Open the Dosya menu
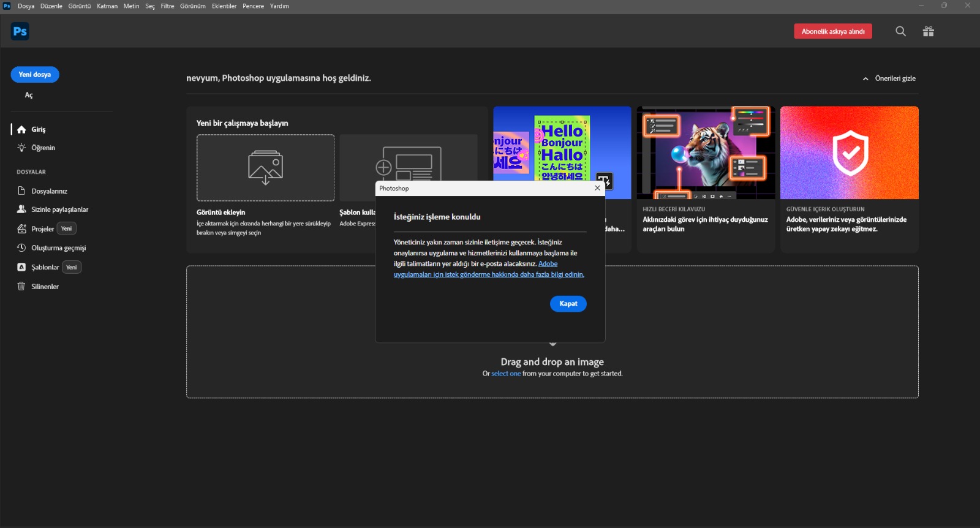The height and width of the screenshot is (528, 980). pyautogui.click(x=26, y=6)
